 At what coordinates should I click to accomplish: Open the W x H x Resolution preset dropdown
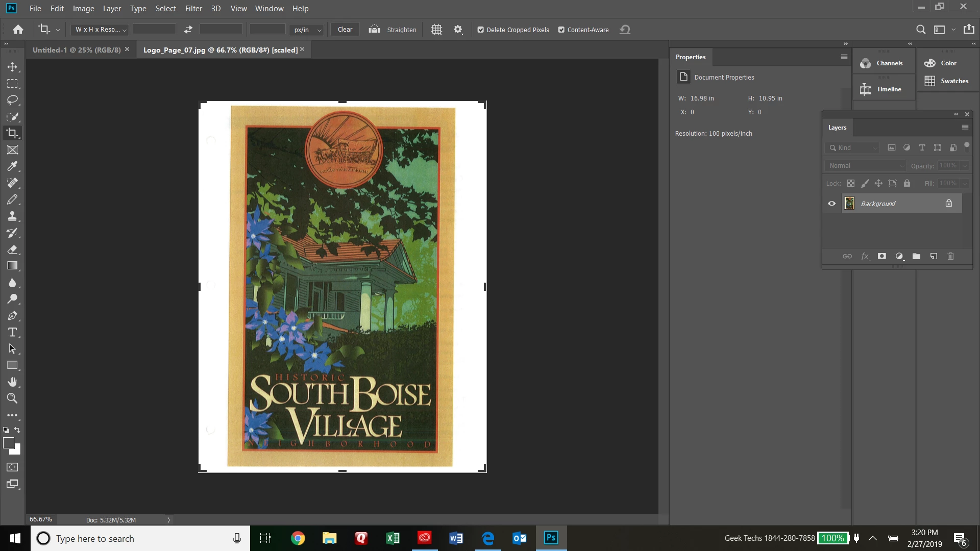101,30
